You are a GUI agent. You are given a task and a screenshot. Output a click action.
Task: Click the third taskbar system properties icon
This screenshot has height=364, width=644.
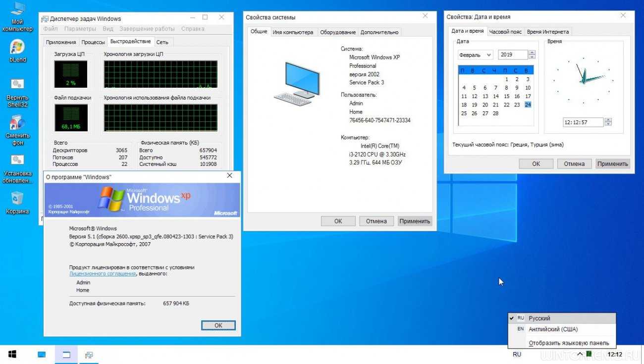(89, 355)
